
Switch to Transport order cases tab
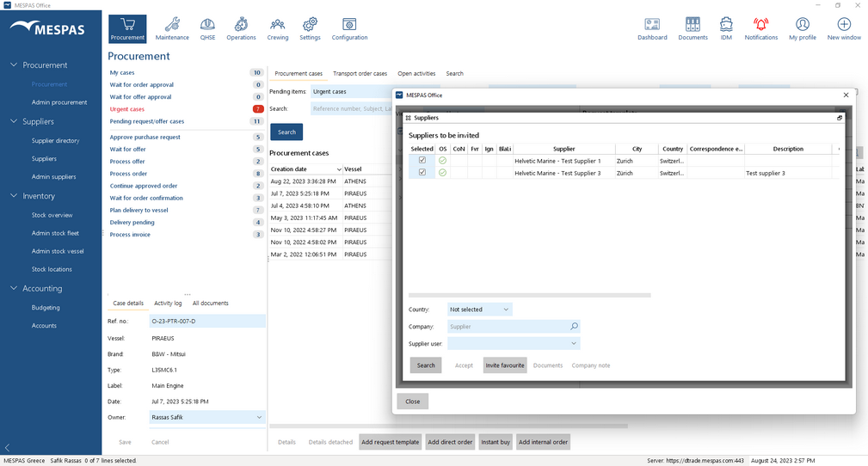360,74
